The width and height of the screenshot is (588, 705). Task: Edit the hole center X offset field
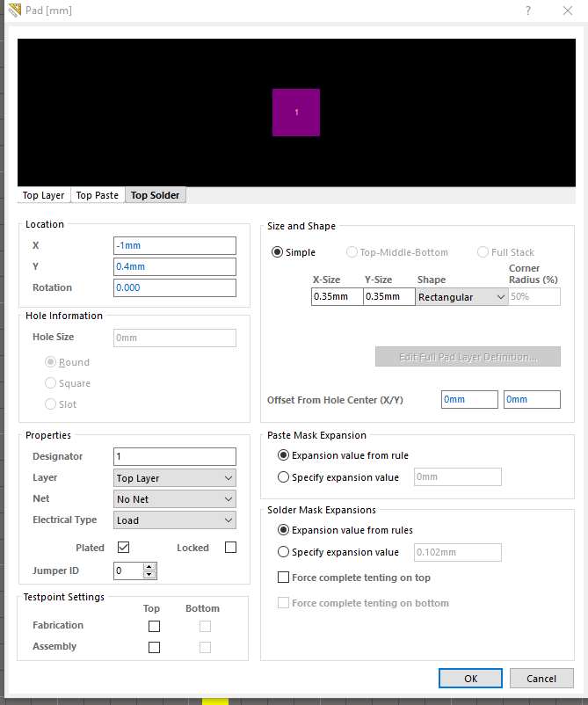click(x=469, y=399)
